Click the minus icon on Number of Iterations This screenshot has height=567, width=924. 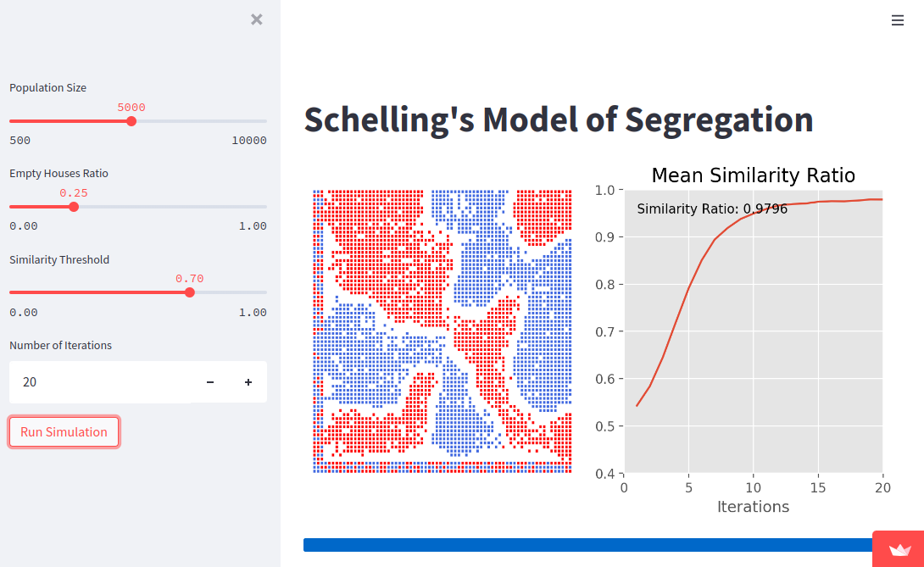click(209, 382)
